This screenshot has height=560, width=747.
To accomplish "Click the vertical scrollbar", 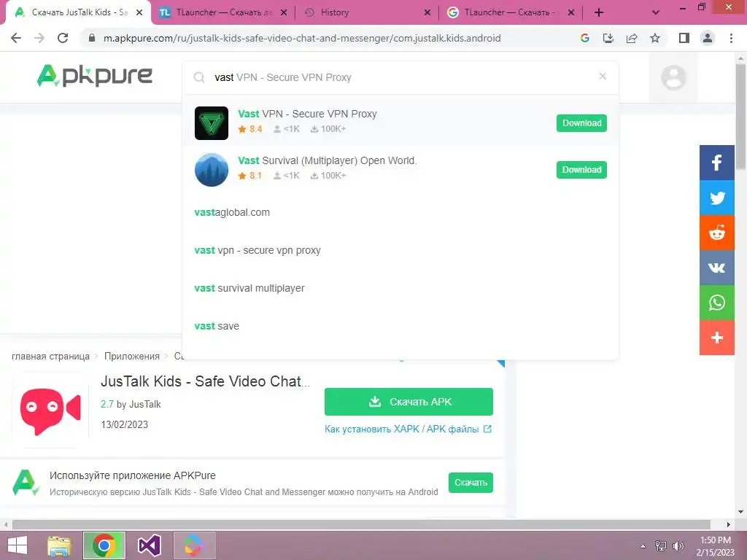I will 741,116.
